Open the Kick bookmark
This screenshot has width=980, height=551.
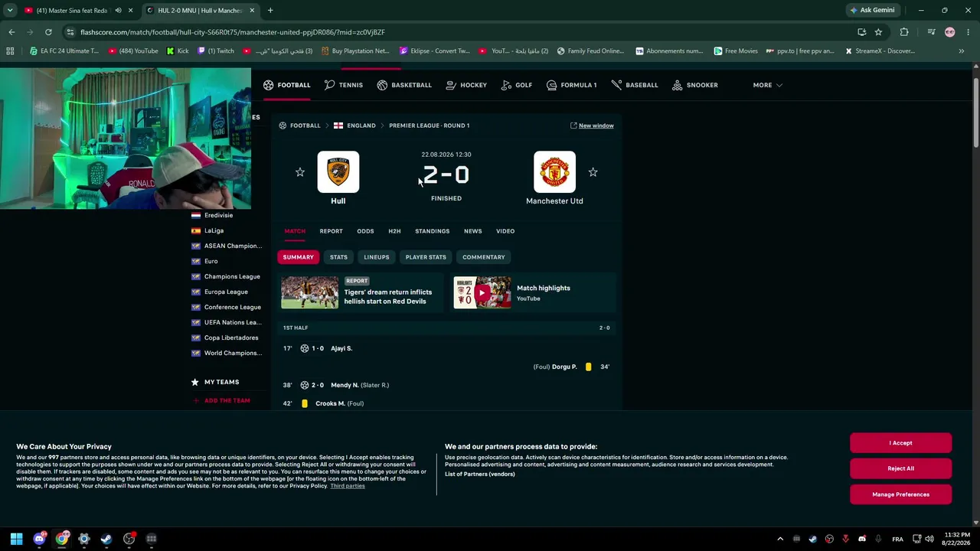[178, 51]
